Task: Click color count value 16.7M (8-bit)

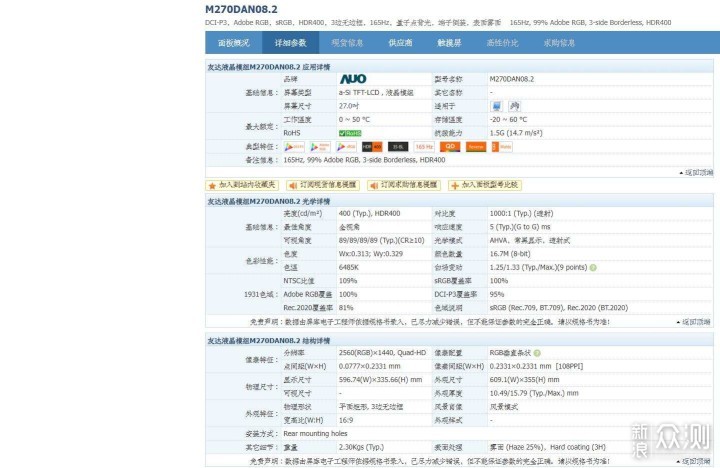Action: tap(510, 254)
